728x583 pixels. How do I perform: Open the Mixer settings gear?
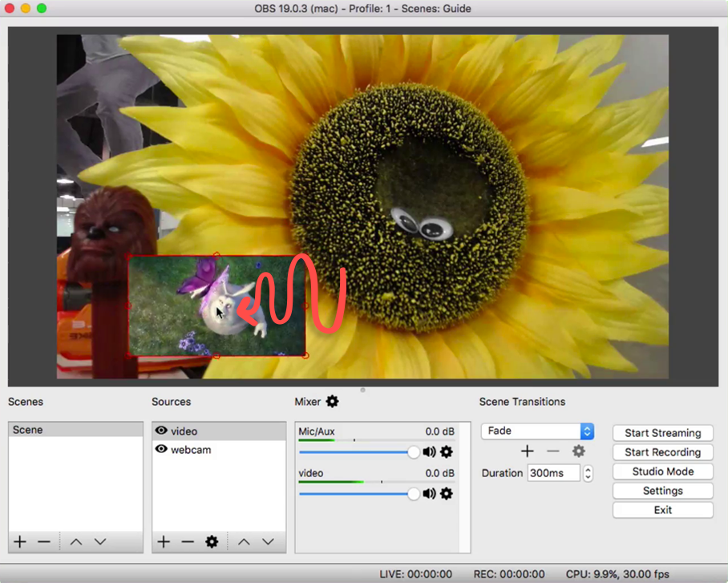pos(333,402)
